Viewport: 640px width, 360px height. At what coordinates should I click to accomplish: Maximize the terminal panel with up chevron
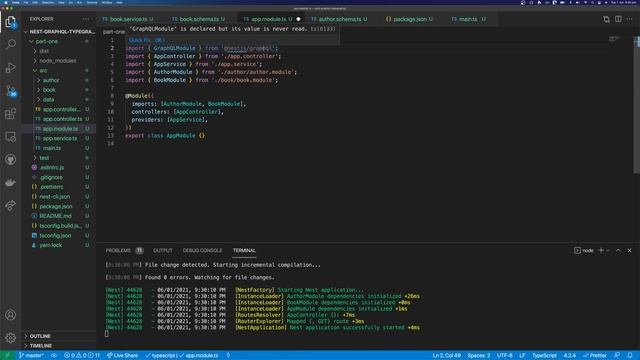[x=618, y=250]
